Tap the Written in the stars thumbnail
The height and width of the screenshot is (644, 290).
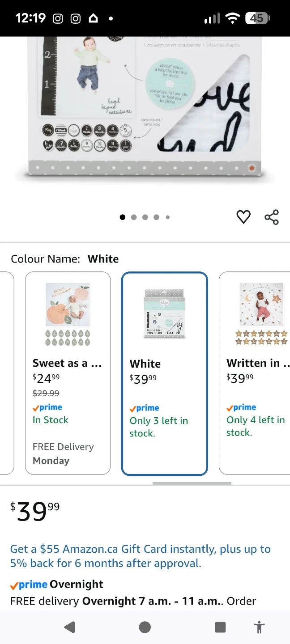[x=261, y=313]
